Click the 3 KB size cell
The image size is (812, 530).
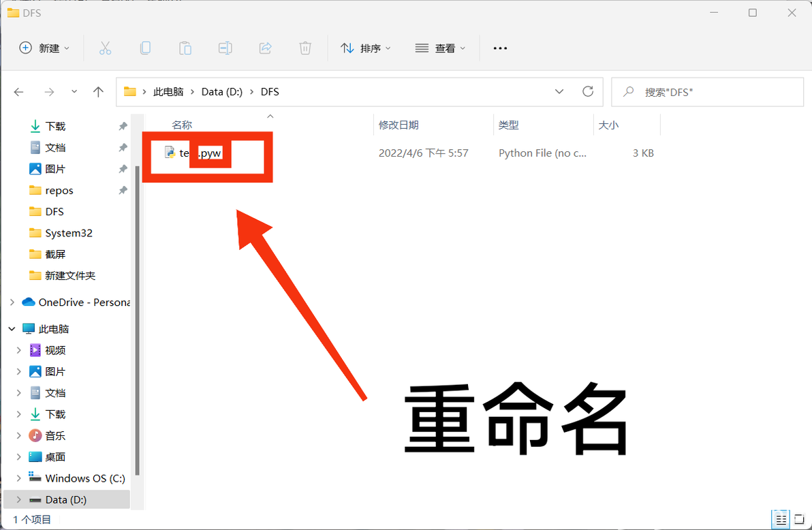pos(643,153)
